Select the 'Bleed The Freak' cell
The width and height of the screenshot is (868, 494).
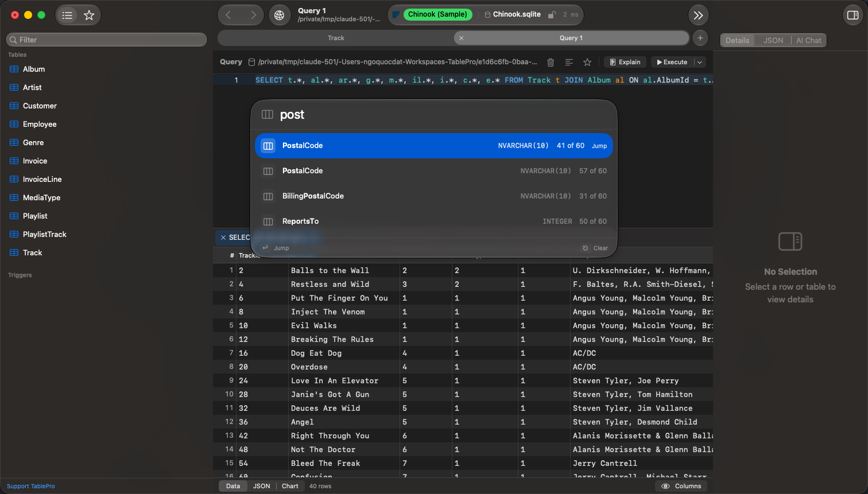(x=344, y=463)
